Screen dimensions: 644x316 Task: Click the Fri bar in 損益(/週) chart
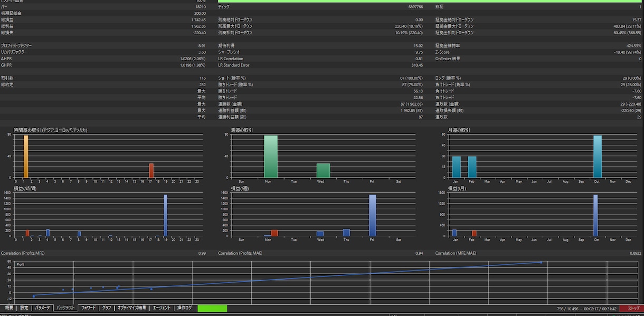tap(373, 216)
